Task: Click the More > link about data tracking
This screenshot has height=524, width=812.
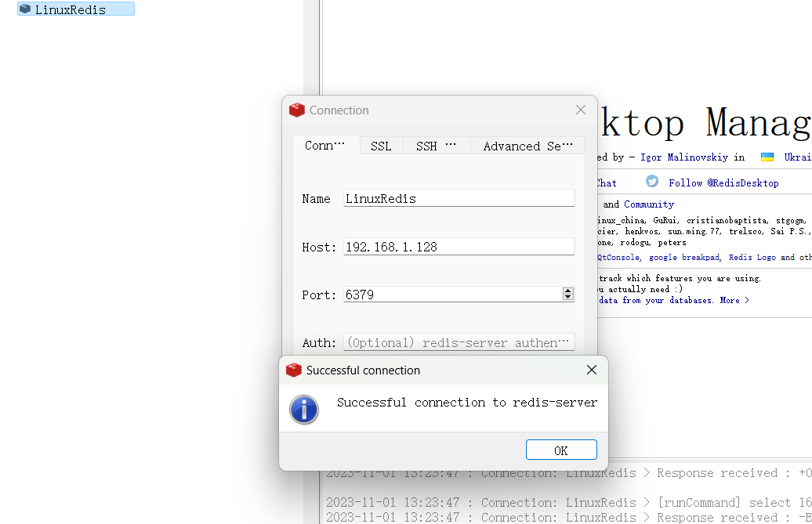Action: point(734,300)
